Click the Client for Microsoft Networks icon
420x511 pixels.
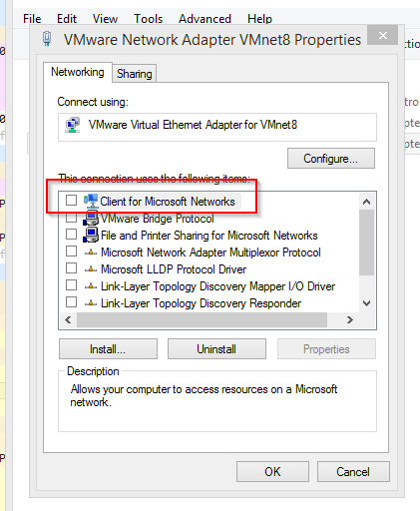click(91, 201)
